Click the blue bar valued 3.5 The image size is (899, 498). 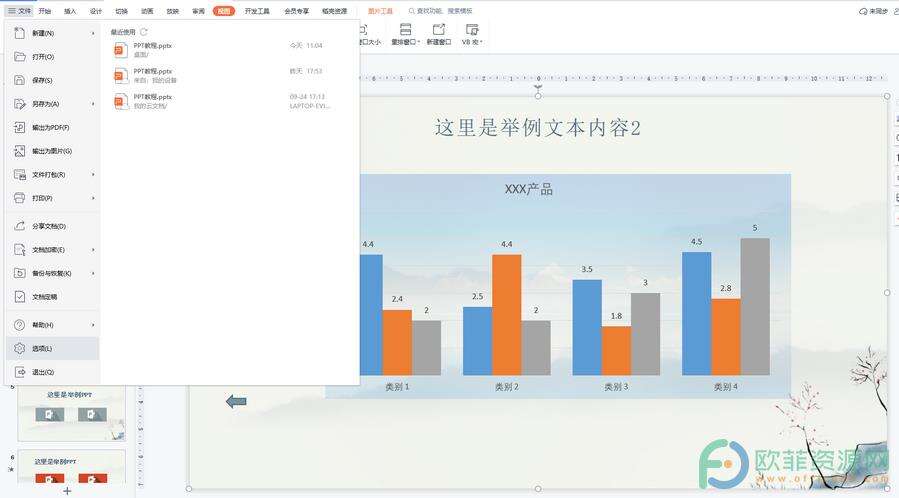[587, 328]
